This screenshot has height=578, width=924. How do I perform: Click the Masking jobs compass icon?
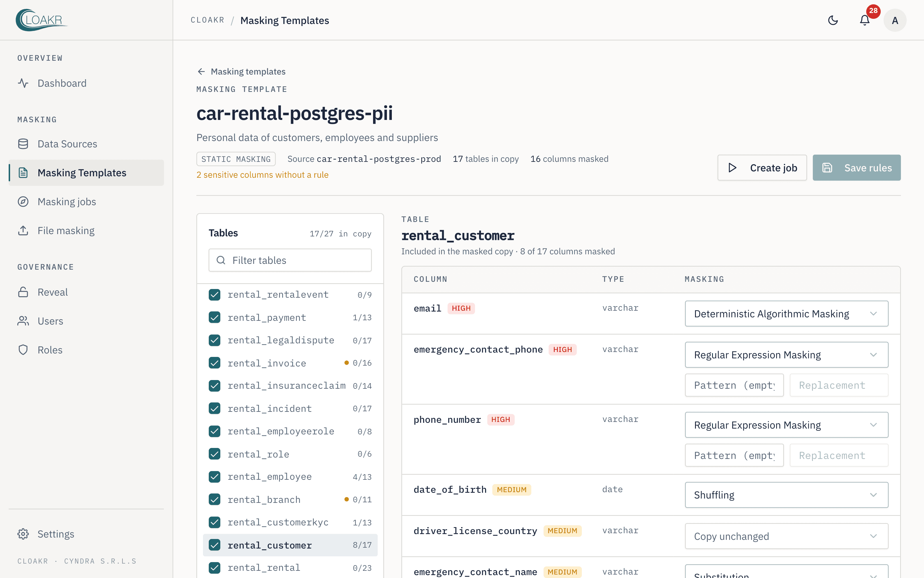point(23,201)
